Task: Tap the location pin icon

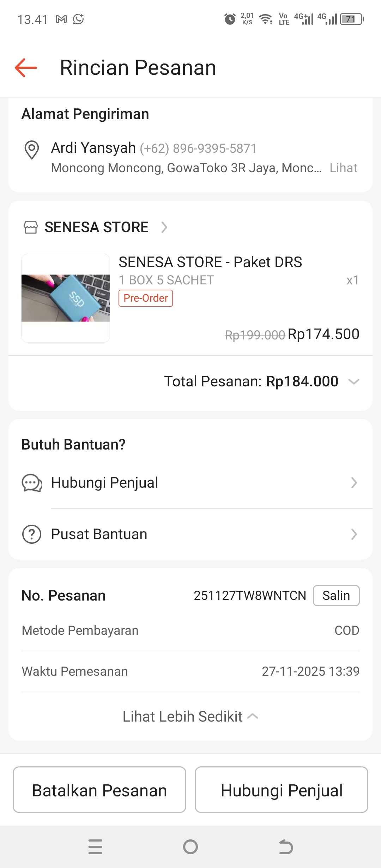Action: [31, 150]
